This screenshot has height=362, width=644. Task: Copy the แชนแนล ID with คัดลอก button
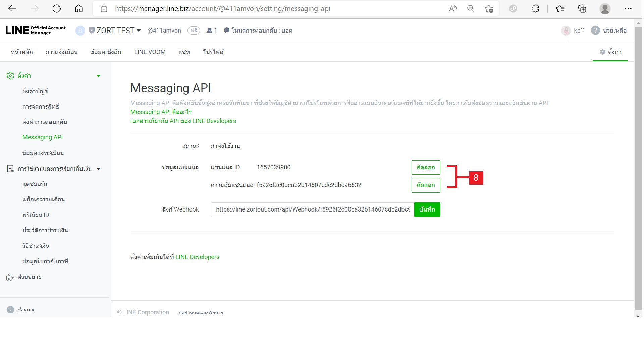click(x=426, y=167)
